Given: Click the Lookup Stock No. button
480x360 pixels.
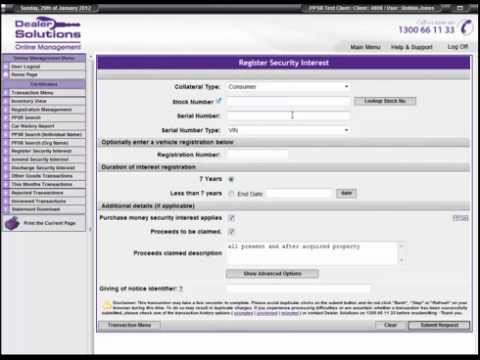Looking at the screenshot, I should [x=385, y=101].
